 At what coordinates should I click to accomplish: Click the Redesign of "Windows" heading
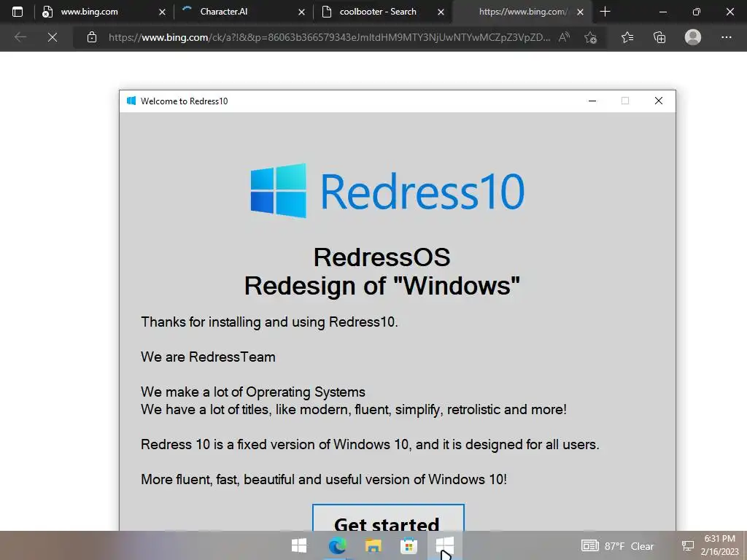pyautogui.click(x=382, y=286)
